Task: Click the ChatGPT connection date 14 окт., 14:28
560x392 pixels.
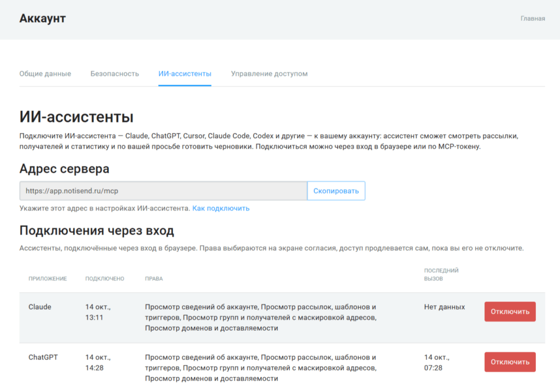Action: [x=98, y=362]
